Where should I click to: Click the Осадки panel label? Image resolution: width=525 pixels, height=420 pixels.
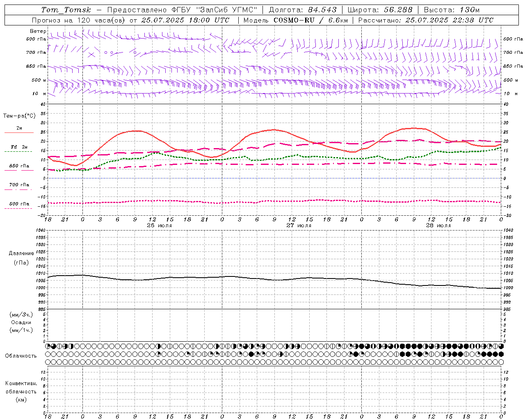click(21, 322)
